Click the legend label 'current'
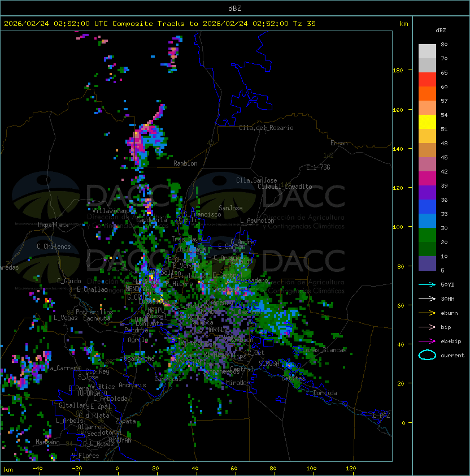Viewport: 470px width, 476px height. pyautogui.click(x=452, y=356)
